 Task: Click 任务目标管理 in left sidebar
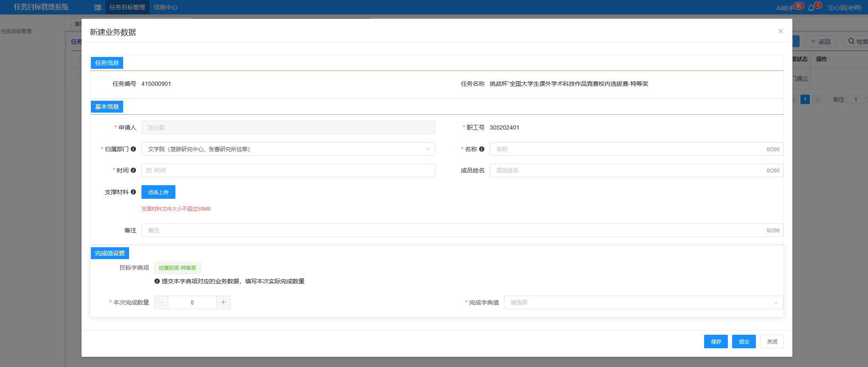click(x=16, y=31)
